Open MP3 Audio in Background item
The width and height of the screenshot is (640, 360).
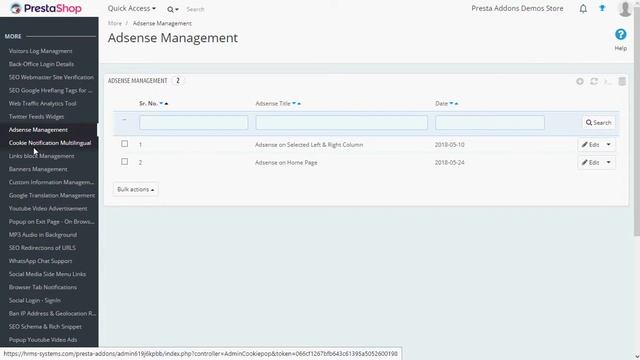tap(43, 235)
